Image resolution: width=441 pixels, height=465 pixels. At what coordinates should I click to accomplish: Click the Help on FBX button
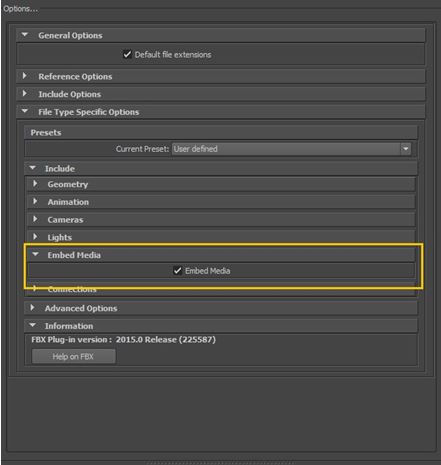tap(74, 357)
